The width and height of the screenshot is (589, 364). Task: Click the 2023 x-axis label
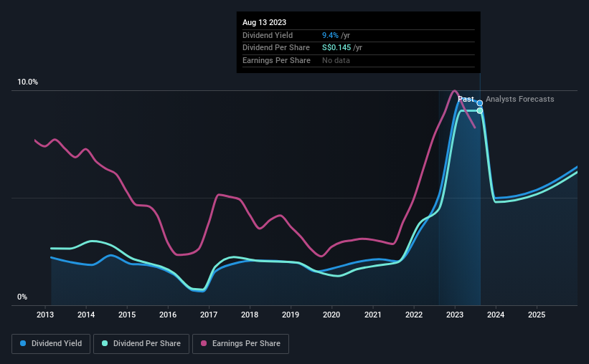click(455, 315)
